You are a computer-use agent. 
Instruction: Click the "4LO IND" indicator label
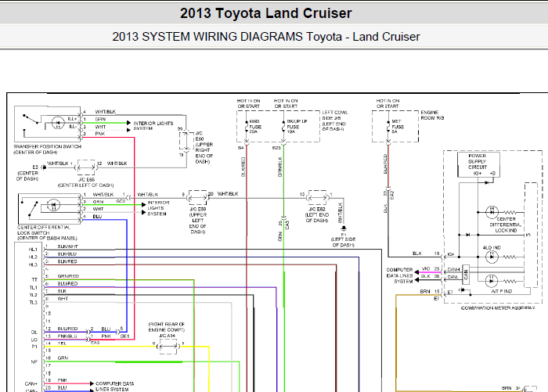coord(492,248)
